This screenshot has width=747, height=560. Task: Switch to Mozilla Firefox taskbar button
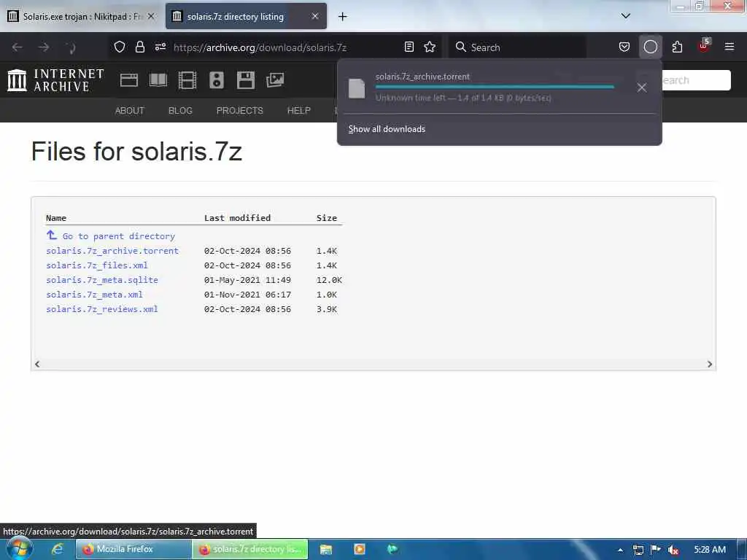133,550
